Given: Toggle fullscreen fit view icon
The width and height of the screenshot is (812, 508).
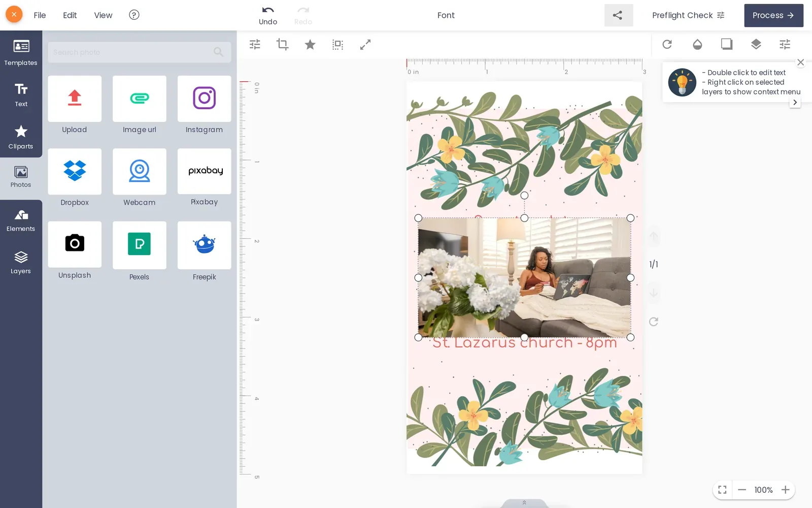Looking at the screenshot, I should (x=722, y=490).
